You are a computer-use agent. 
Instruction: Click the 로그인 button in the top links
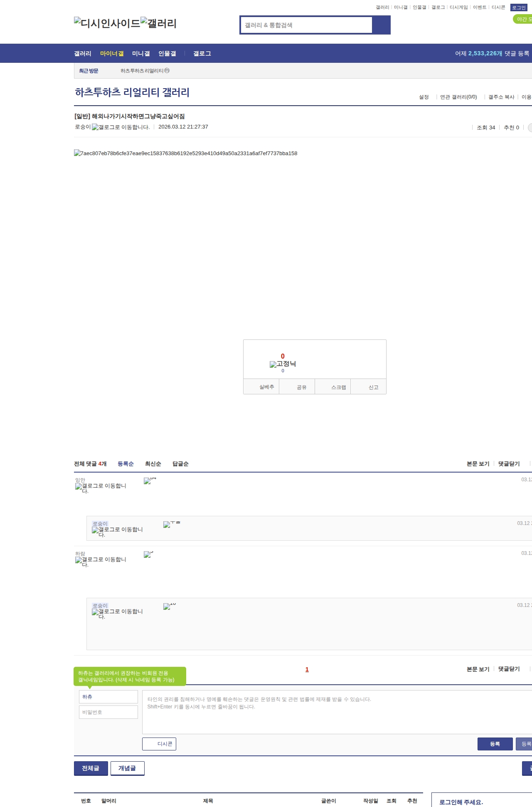pos(519,7)
